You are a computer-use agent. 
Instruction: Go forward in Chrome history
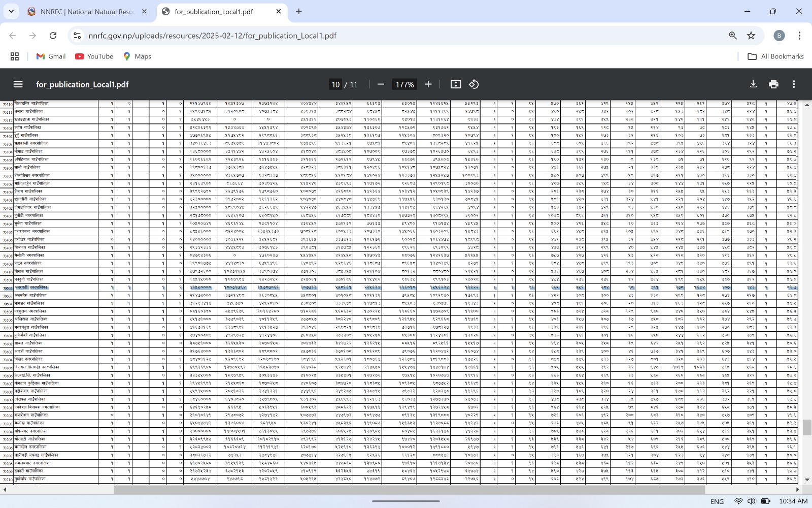pyautogui.click(x=33, y=36)
